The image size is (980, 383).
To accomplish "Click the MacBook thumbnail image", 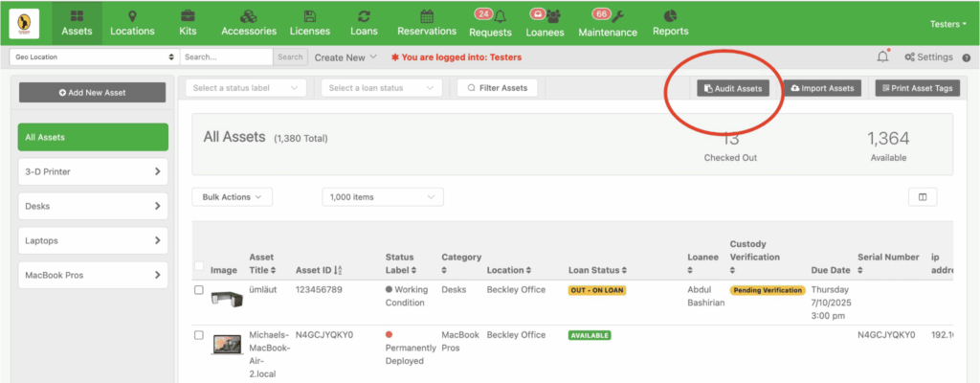I will click(x=228, y=345).
